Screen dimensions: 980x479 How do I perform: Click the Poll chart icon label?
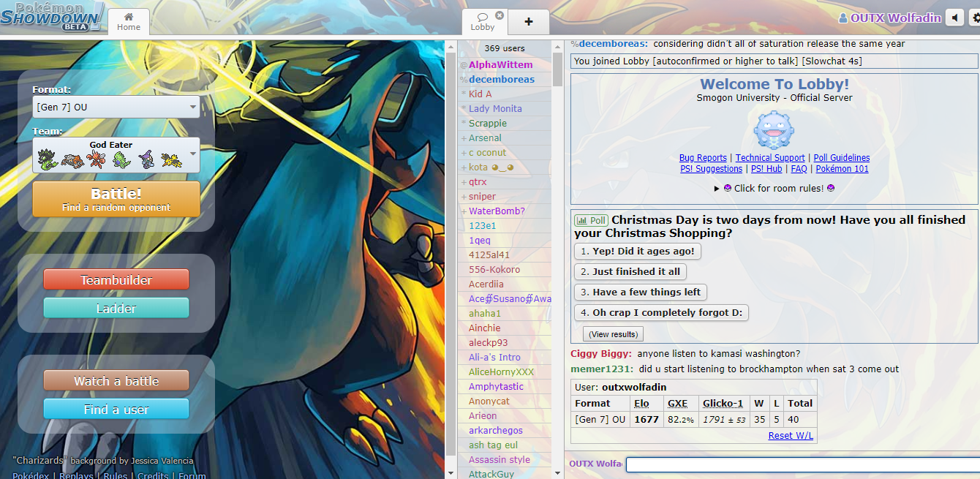(x=591, y=220)
